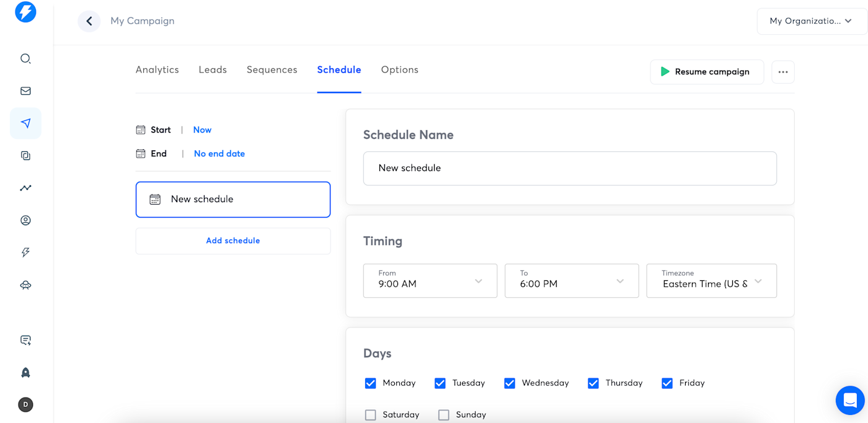Open the accounts person circle icon
Viewport: 868px width, 423px height.
[25, 220]
